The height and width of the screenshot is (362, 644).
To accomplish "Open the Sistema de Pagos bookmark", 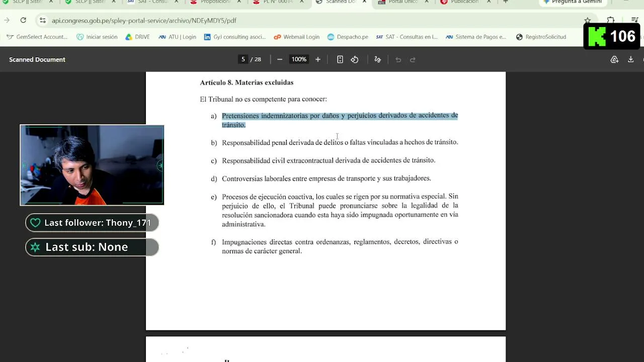I will 476,37.
